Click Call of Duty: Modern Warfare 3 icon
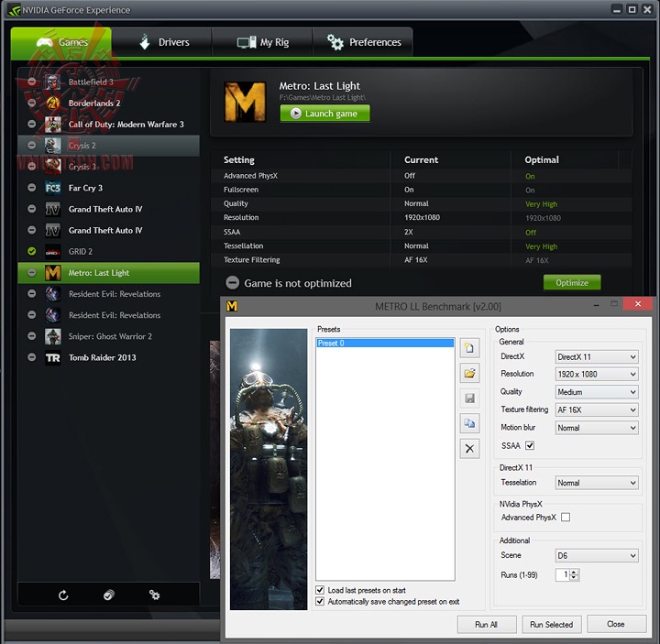Viewport: 660px width, 644px height. coord(52,125)
